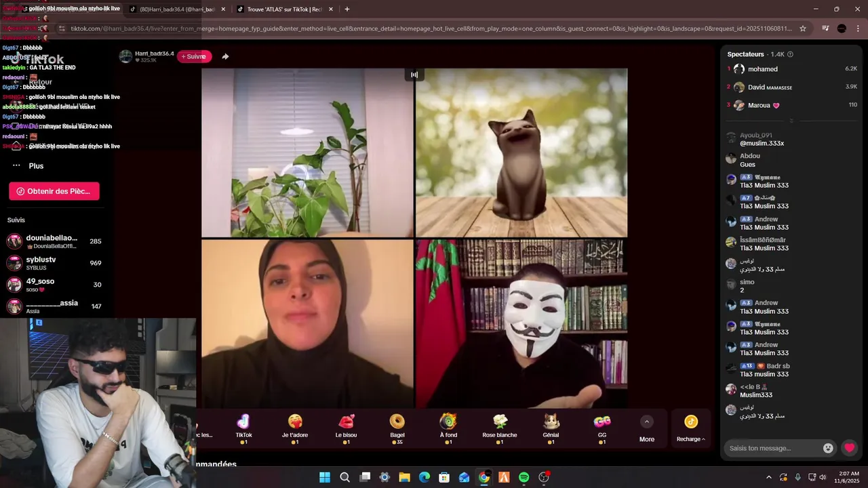The image size is (868, 488).
Task: Send the Le bisou gift
Action: (x=346, y=429)
